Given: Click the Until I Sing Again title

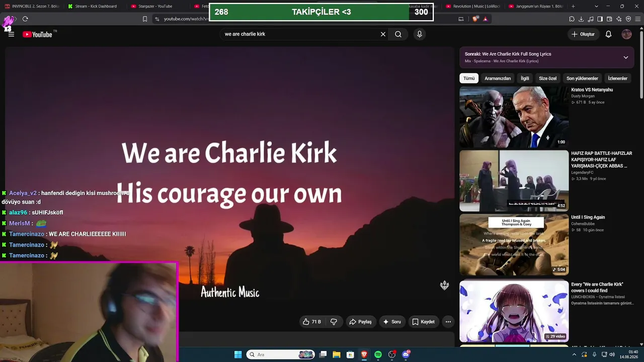Looking at the screenshot, I should click(588, 217).
